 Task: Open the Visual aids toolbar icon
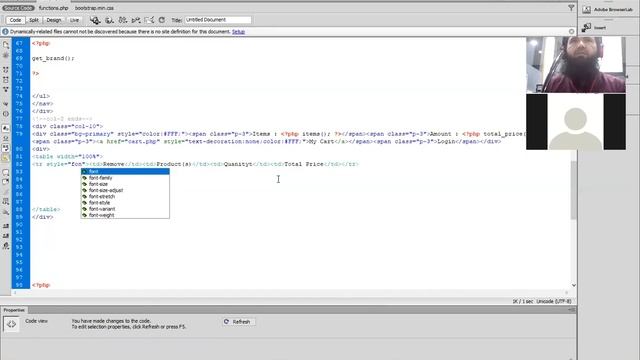coord(149,20)
